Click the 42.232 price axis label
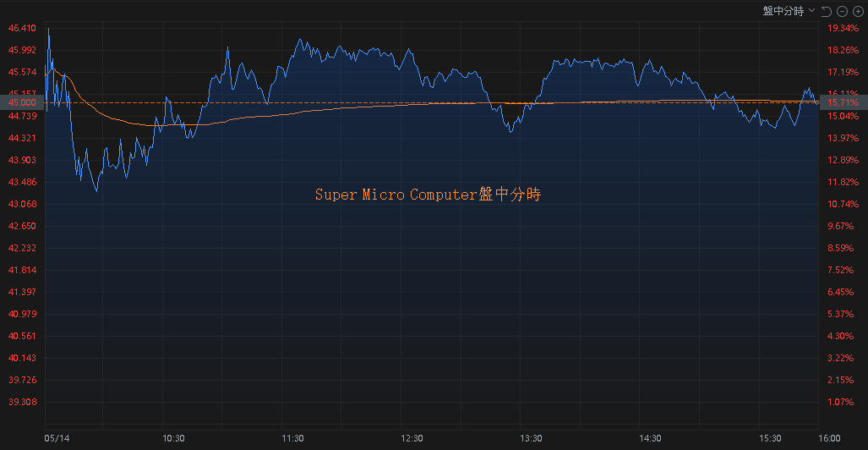868x450 pixels. [22, 248]
